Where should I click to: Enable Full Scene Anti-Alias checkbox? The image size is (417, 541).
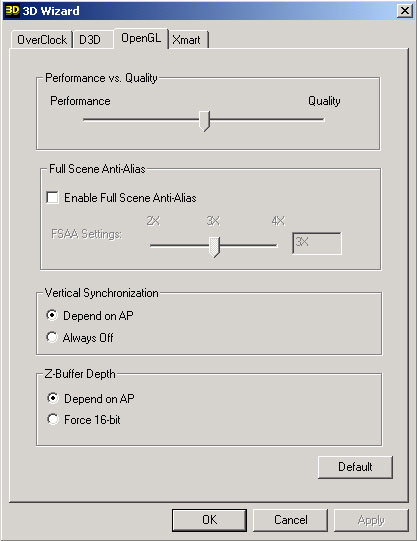[x=52, y=198]
